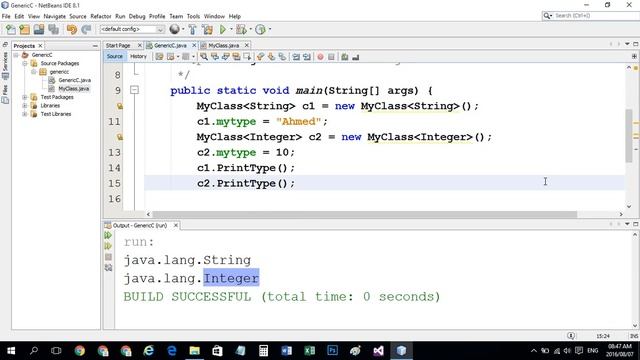Click the Clean and Build Project icon
Viewport: 640px width, 360px height.
pos(207,29)
